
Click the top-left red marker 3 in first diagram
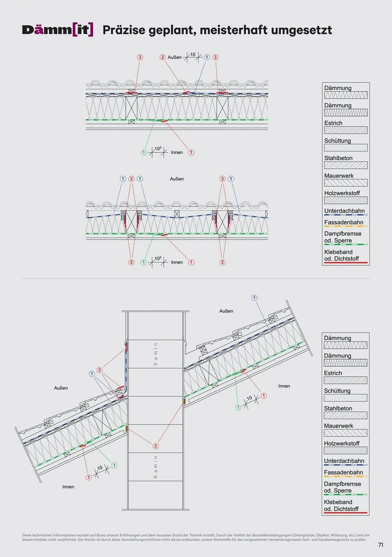(140, 57)
